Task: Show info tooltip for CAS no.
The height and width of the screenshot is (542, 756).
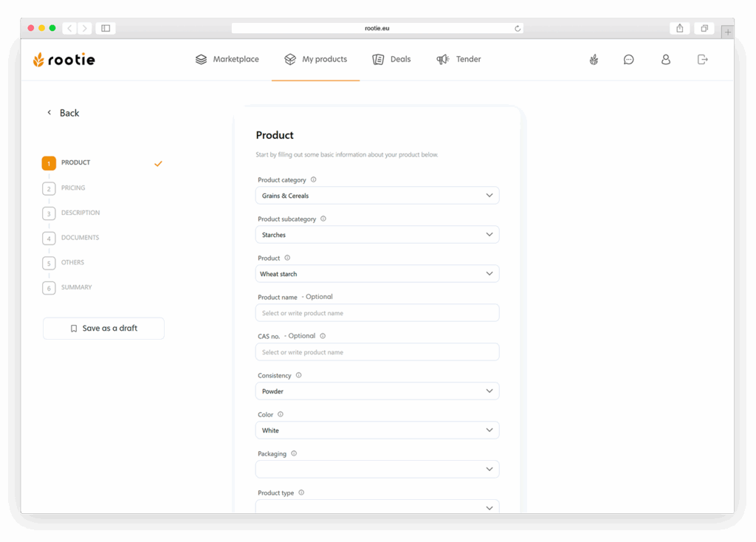Action: (x=323, y=336)
